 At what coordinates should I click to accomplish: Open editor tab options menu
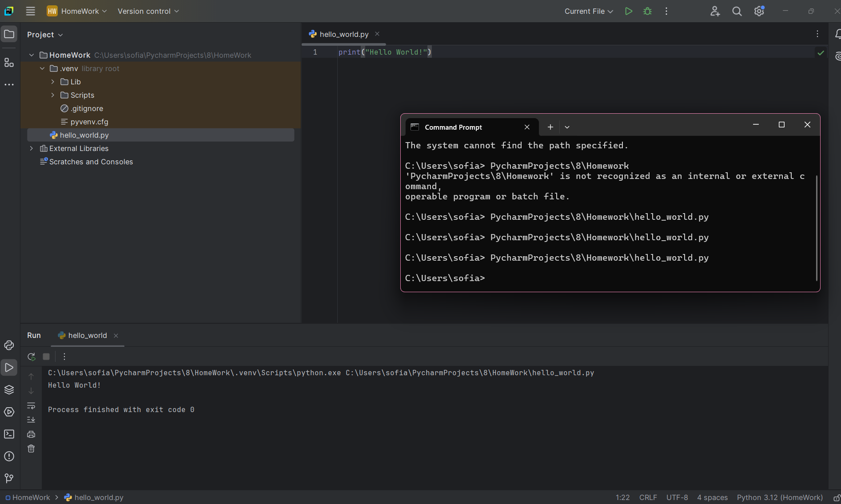817,34
